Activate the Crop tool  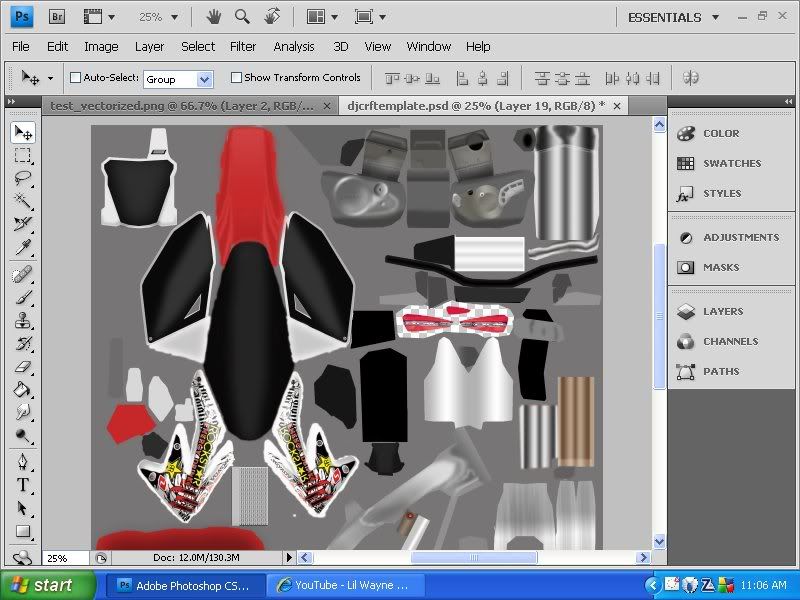coord(23,223)
